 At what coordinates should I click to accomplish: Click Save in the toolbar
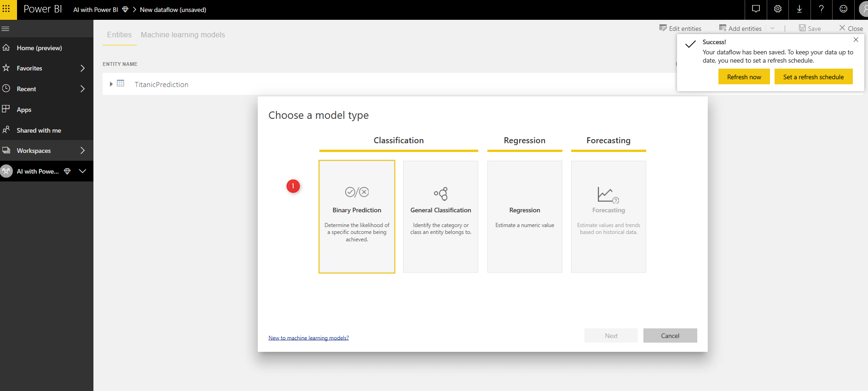pos(810,29)
